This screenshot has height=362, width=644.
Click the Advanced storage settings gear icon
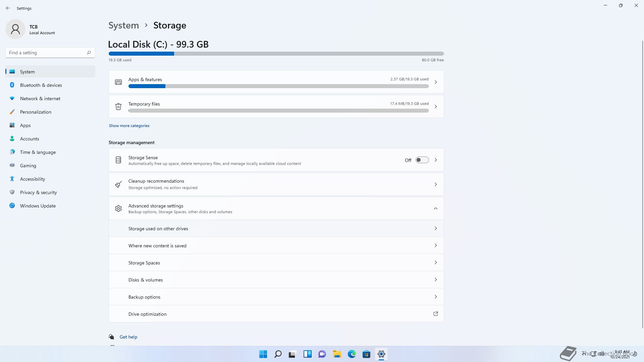pyautogui.click(x=118, y=208)
